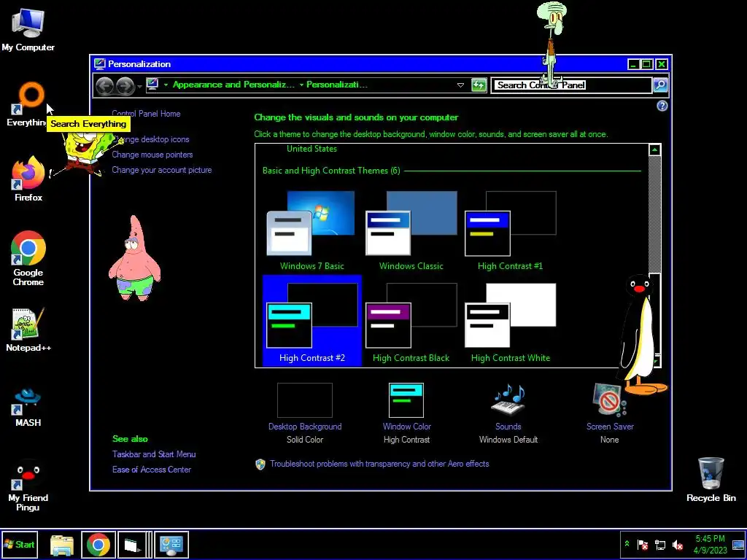
Task: Click the muted volume icon in system tray
Action: tap(677, 545)
